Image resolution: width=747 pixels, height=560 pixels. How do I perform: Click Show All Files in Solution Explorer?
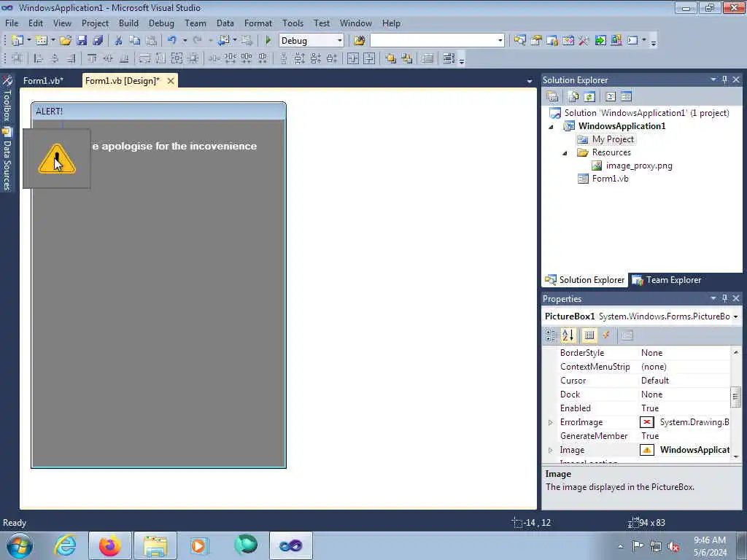(573, 97)
